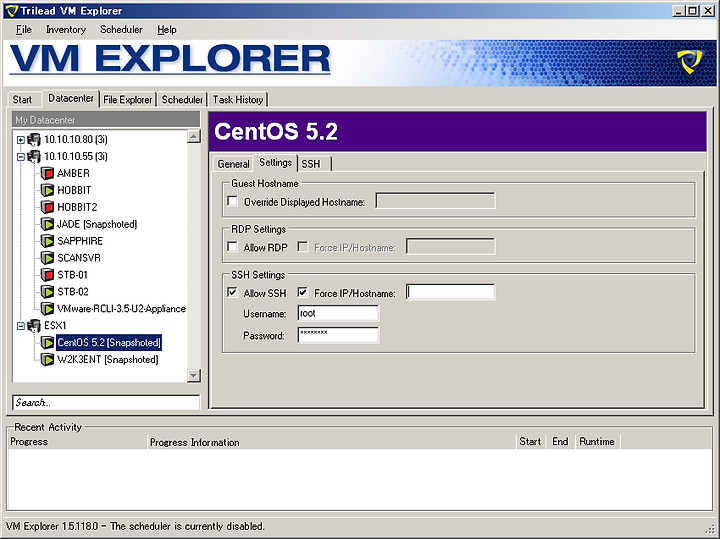
Task: Click the End column header
Action: [x=560, y=442]
